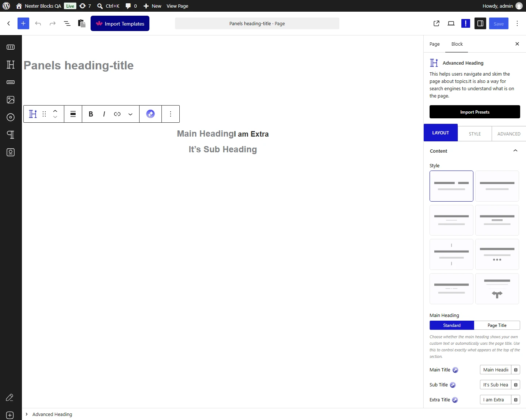Open dynamic content for Extra Title
This screenshot has width=526, height=420.
tap(516, 400)
